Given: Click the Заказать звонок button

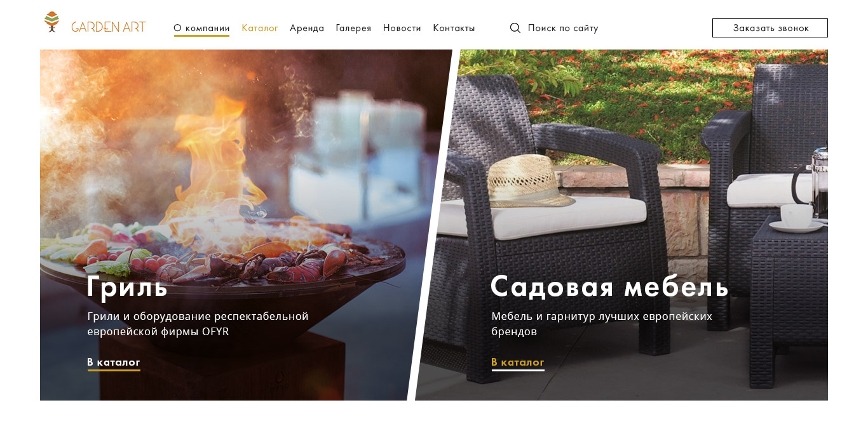Looking at the screenshot, I should click(770, 28).
